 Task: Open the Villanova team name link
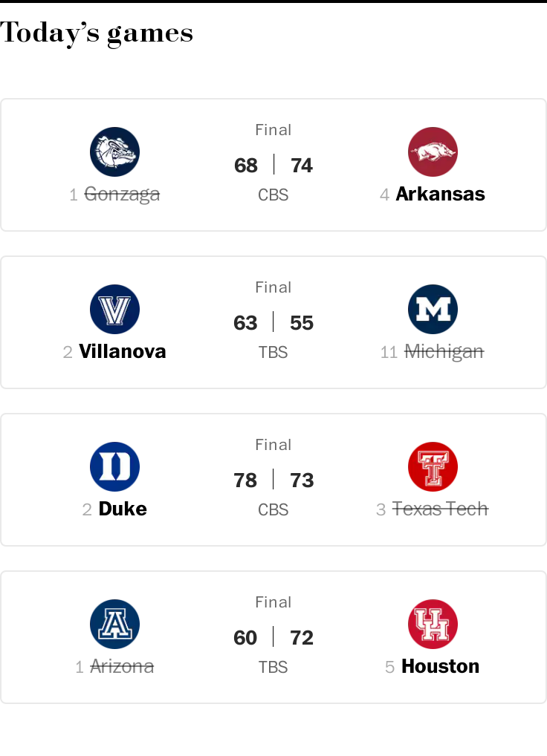click(123, 351)
